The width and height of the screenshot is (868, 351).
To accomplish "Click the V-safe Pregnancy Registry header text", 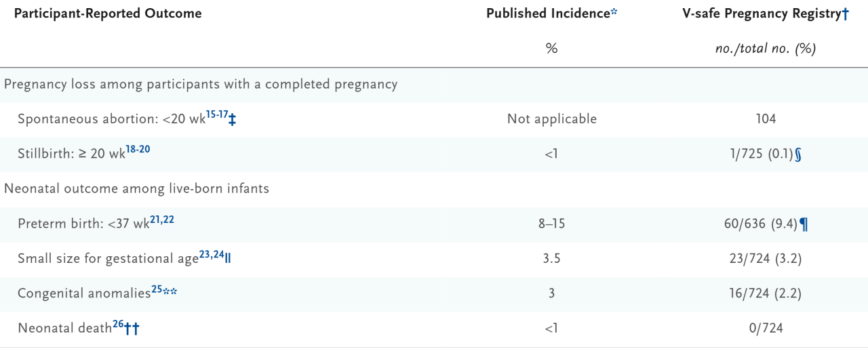I will click(x=761, y=14).
